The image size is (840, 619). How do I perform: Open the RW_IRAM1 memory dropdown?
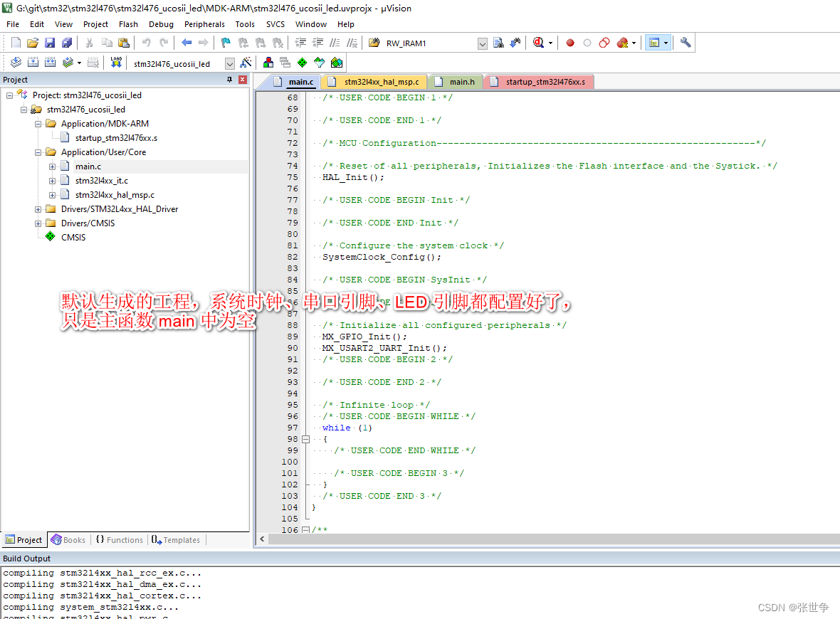coord(483,43)
